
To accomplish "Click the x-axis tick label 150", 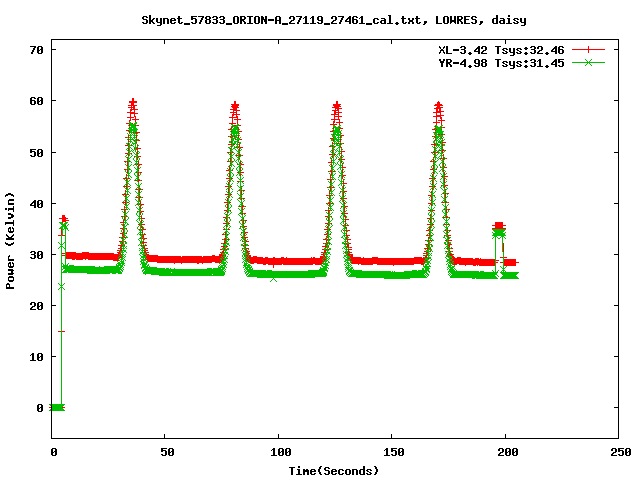I will tap(394, 452).
